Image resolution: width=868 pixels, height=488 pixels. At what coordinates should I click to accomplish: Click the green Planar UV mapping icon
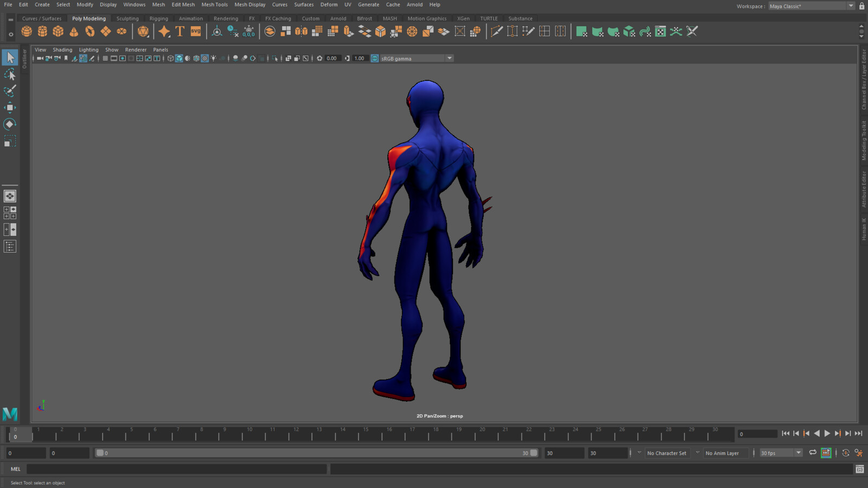tap(582, 31)
